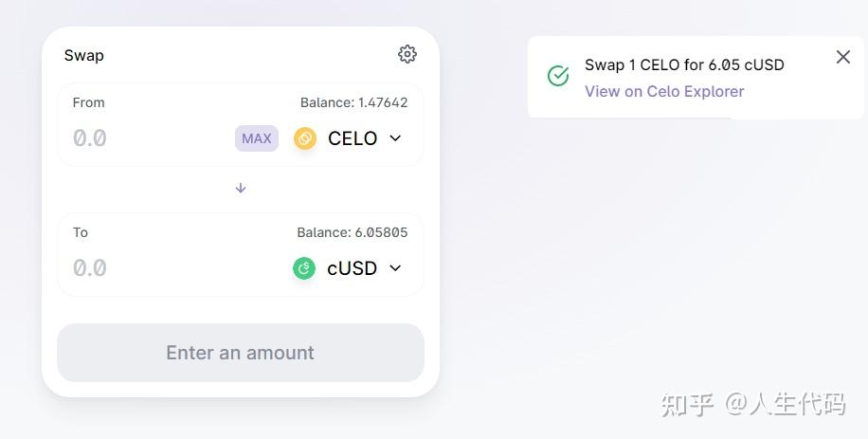The height and width of the screenshot is (439, 868).
Task: Focus the From amount input field
Action: point(150,138)
